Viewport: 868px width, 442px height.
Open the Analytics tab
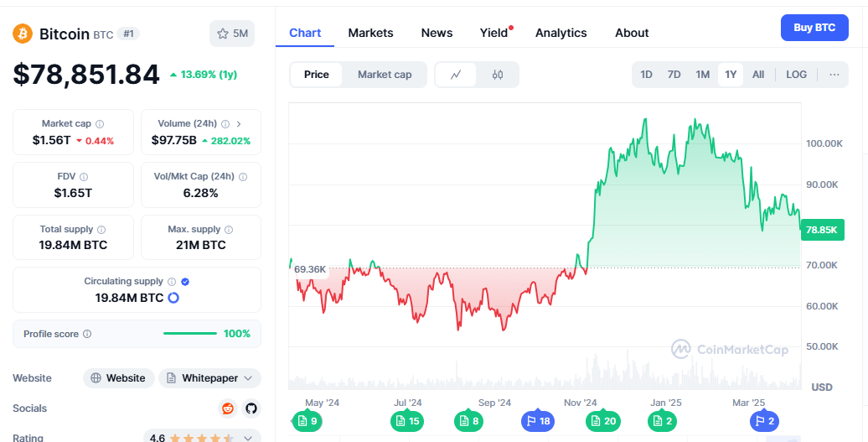(x=561, y=33)
